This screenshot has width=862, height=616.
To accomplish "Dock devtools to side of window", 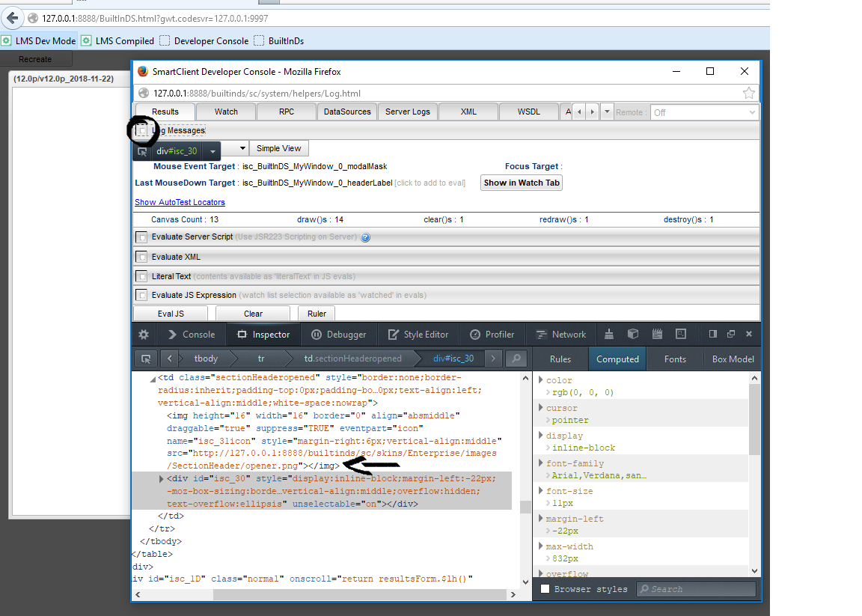I will (713, 334).
